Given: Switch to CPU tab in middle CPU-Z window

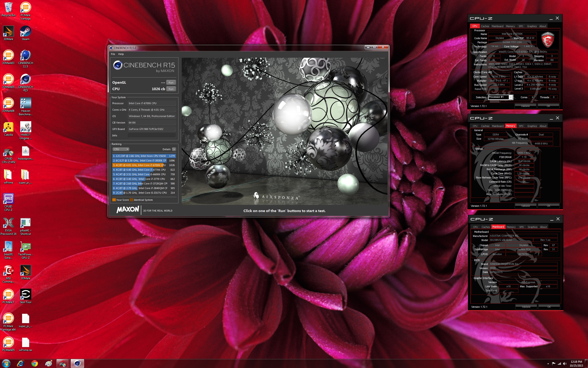Looking at the screenshot, I should pos(475,126).
